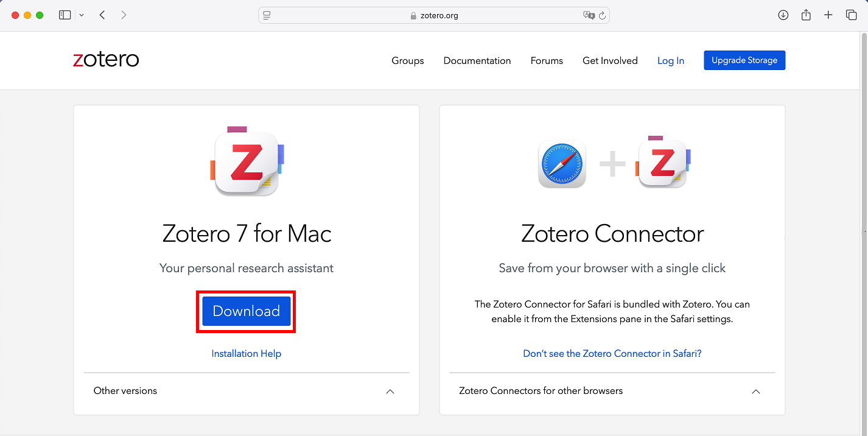
Task: Click the Upgrade Storage button
Action: pyautogui.click(x=744, y=60)
